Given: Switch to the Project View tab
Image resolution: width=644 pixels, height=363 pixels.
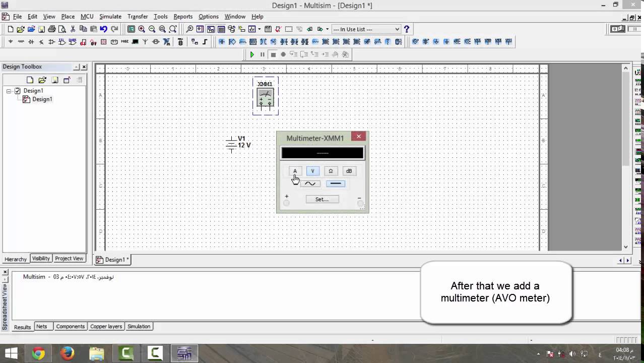Looking at the screenshot, I should 69,259.
